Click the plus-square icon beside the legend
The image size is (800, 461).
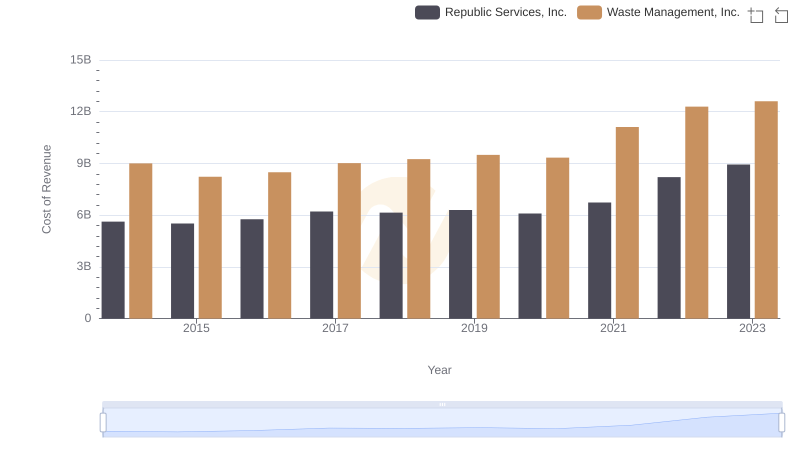756,15
